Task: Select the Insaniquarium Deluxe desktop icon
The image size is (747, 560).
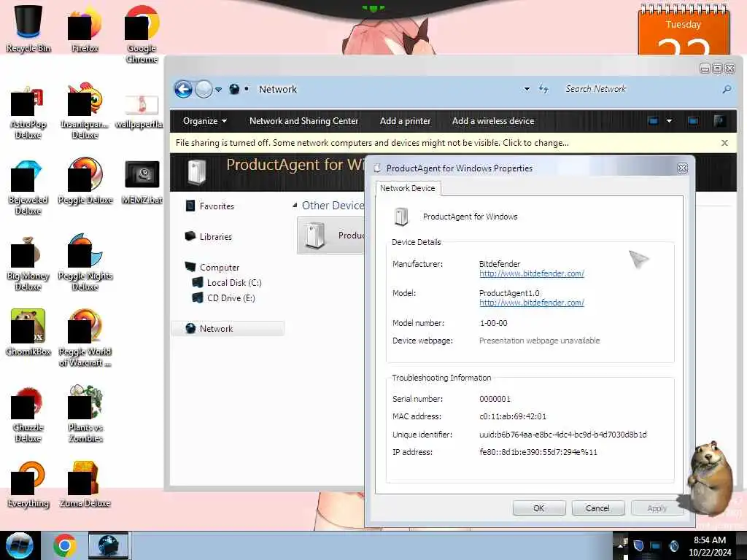Action: [85, 112]
